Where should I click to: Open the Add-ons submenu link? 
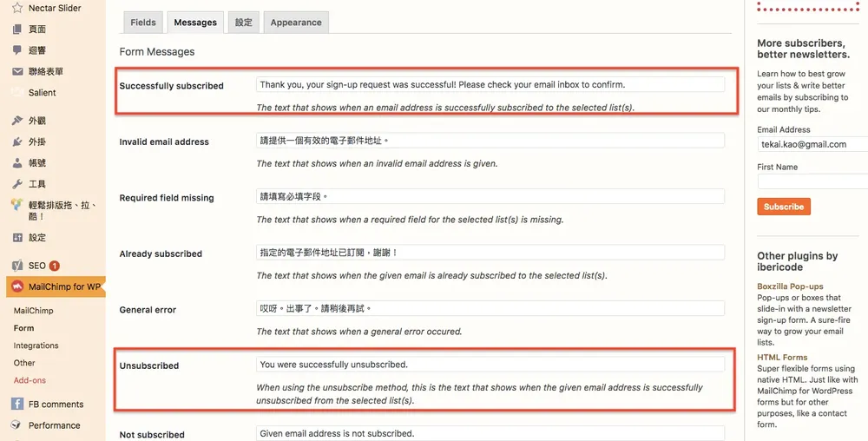pyautogui.click(x=30, y=380)
